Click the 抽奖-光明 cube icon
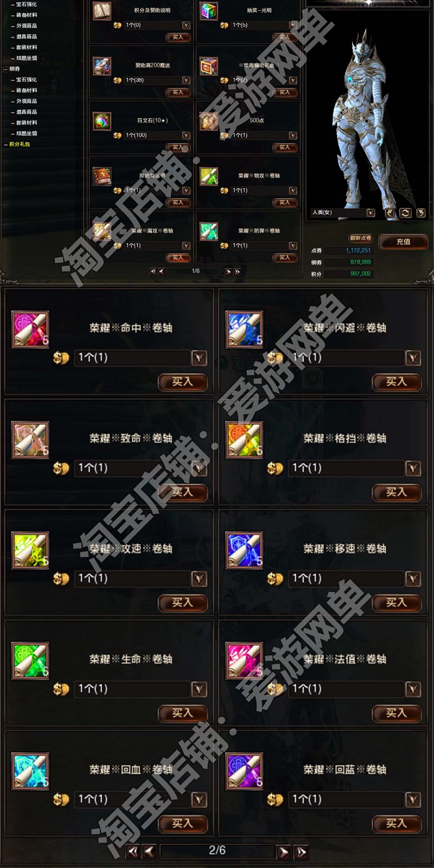 [209, 11]
